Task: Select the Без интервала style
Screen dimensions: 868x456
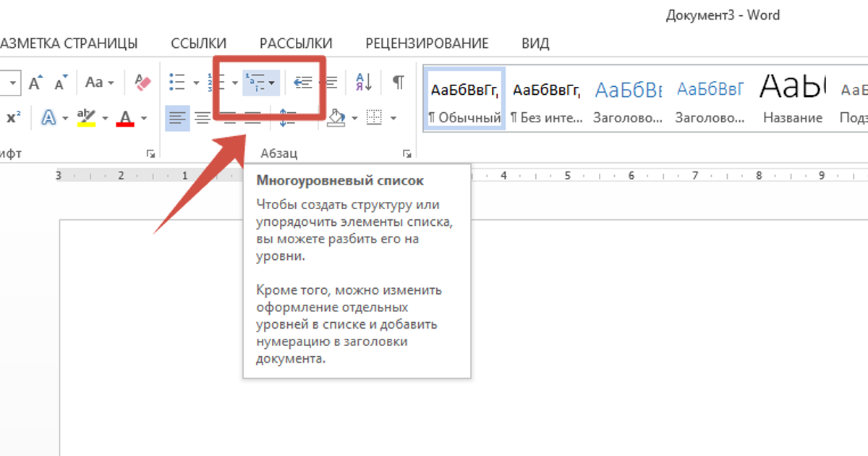Action: [546, 99]
